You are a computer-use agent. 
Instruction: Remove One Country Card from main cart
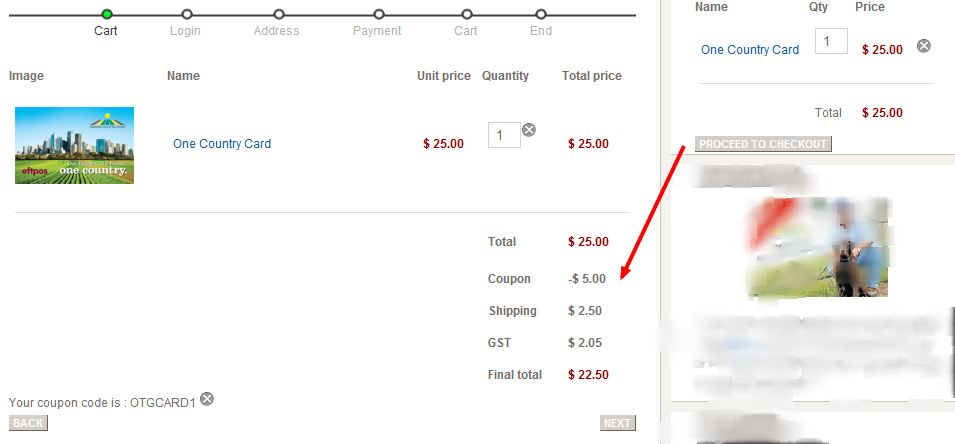529,130
